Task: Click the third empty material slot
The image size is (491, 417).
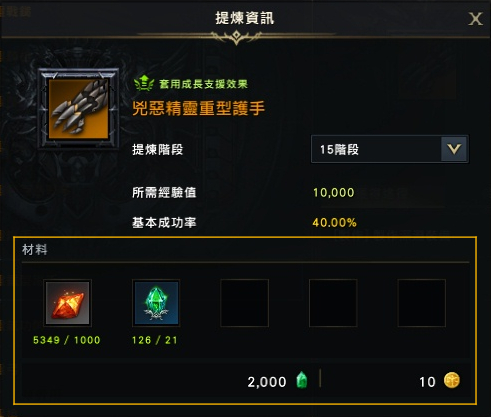Action: coord(245,303)
